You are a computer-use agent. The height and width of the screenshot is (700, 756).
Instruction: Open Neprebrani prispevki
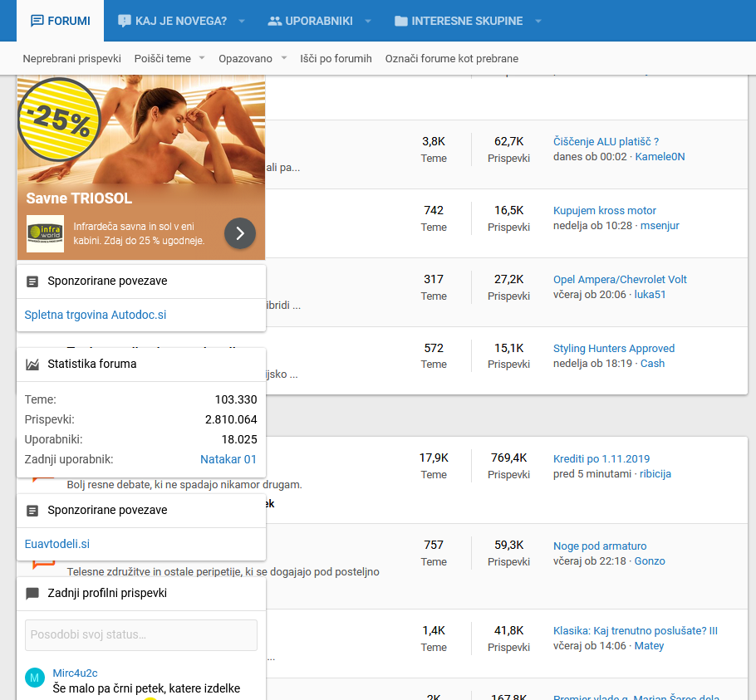click(71, 58)
